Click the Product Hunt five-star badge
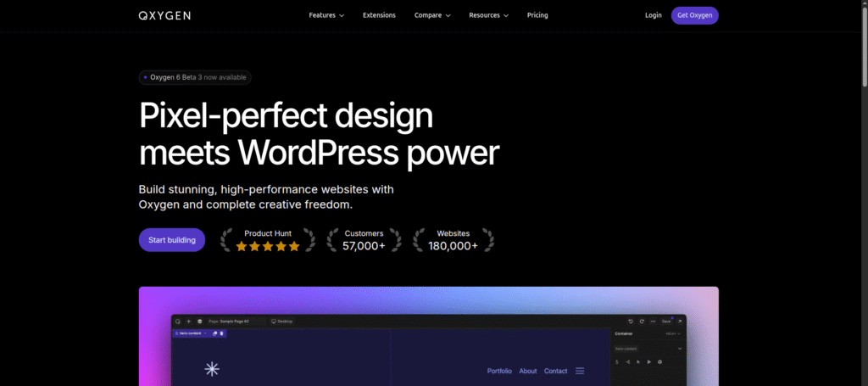Viewport: 868px width, 386px height. (268, 240)
